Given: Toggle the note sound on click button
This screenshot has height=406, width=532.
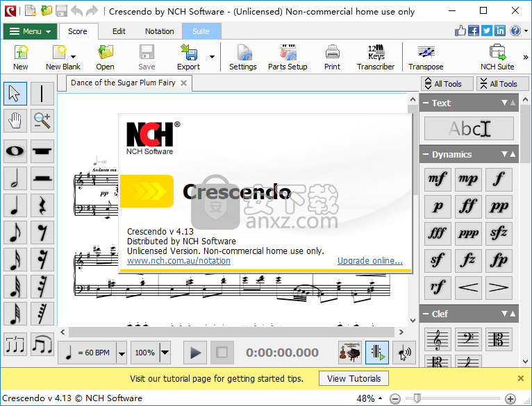Looking at the screenshot, I should coord(404,353).
